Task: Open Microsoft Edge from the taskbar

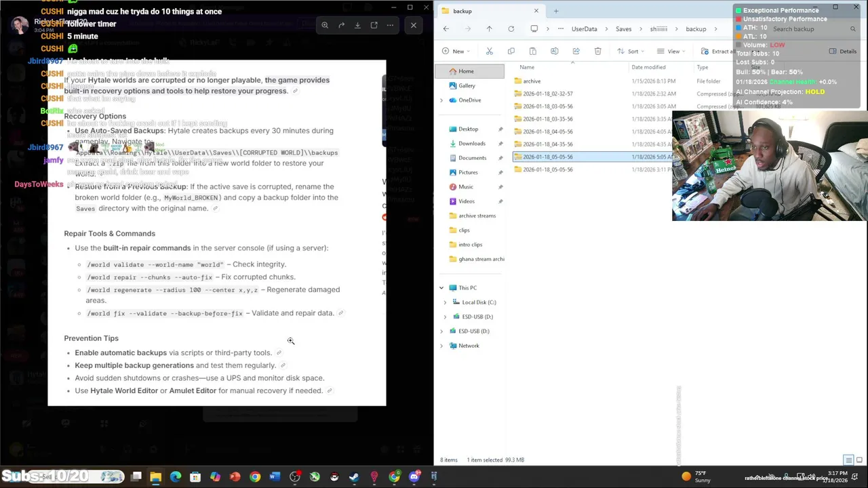Action: [x=176, y=477]
